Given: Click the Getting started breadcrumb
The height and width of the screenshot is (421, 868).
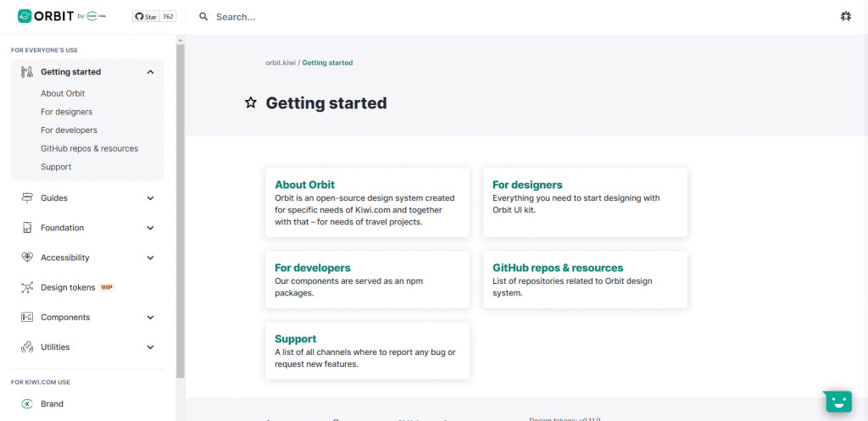Looking at the screenshot, I should [327, 63].
